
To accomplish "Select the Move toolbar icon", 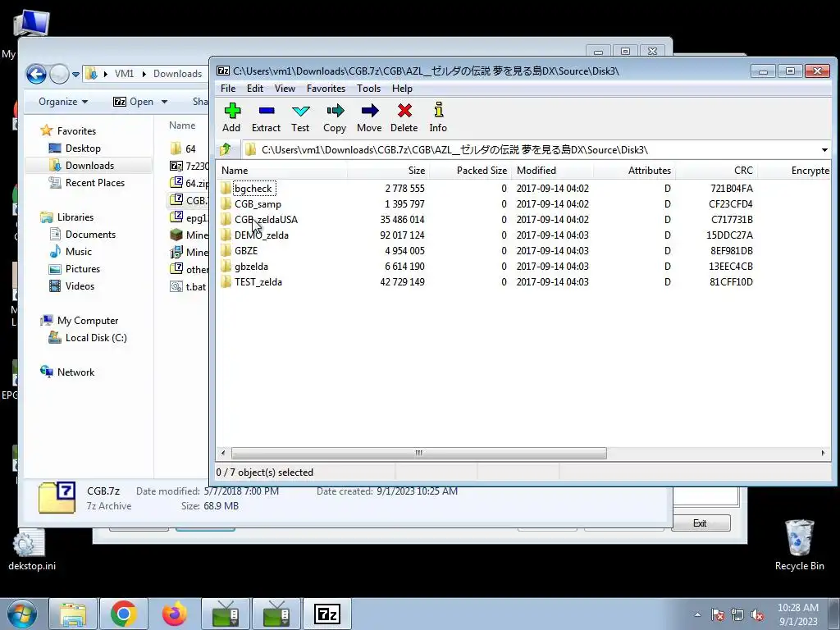I will point(369,117).
